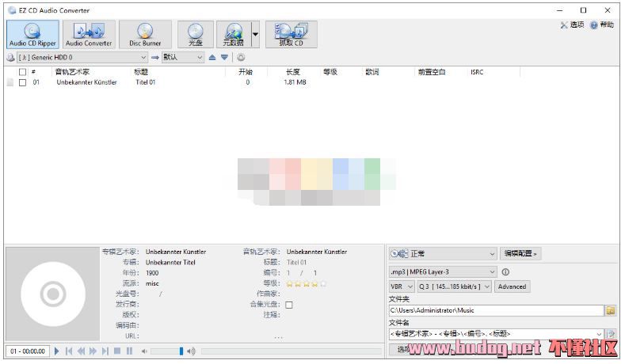This screenshot has width=625, height=364.
Task: Click the fast forward button in player
Action: tap(93, 351)
